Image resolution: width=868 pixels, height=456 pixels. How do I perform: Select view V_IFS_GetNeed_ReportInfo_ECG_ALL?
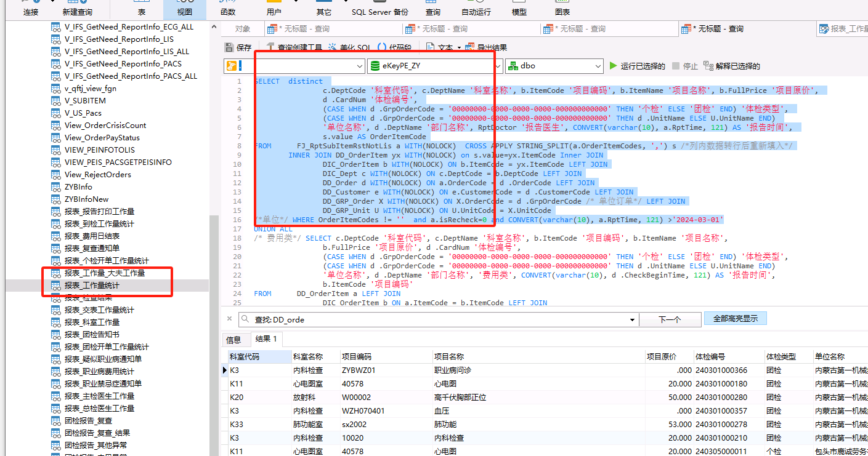point(129,26)
